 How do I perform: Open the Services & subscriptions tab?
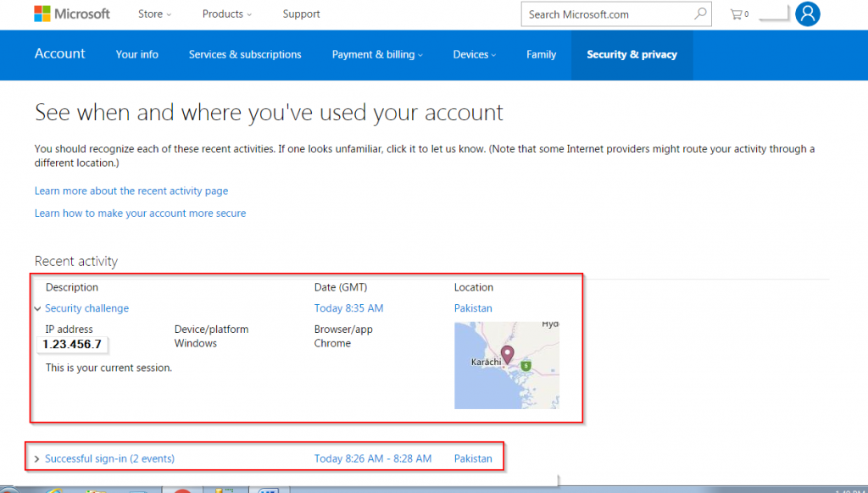(245, 55)
